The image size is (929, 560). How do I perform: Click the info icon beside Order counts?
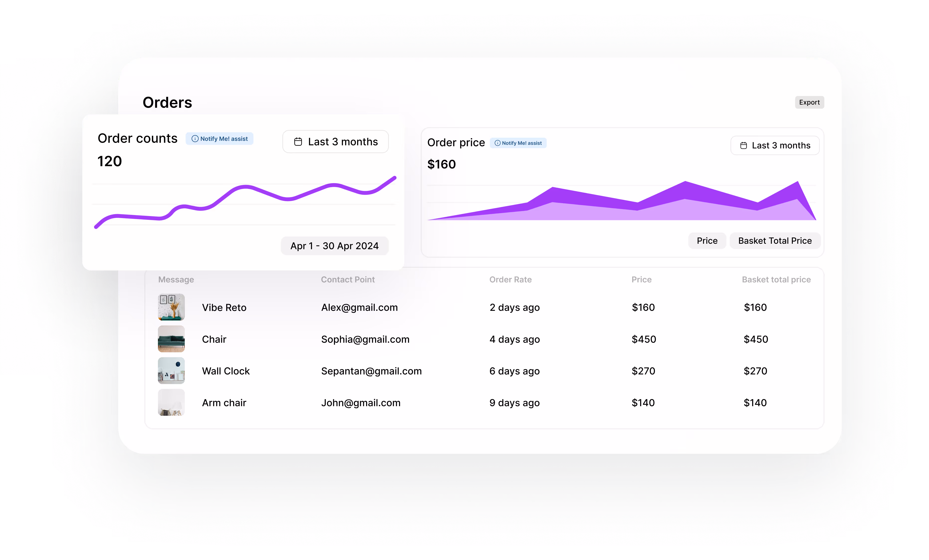[x=195, y=139]
